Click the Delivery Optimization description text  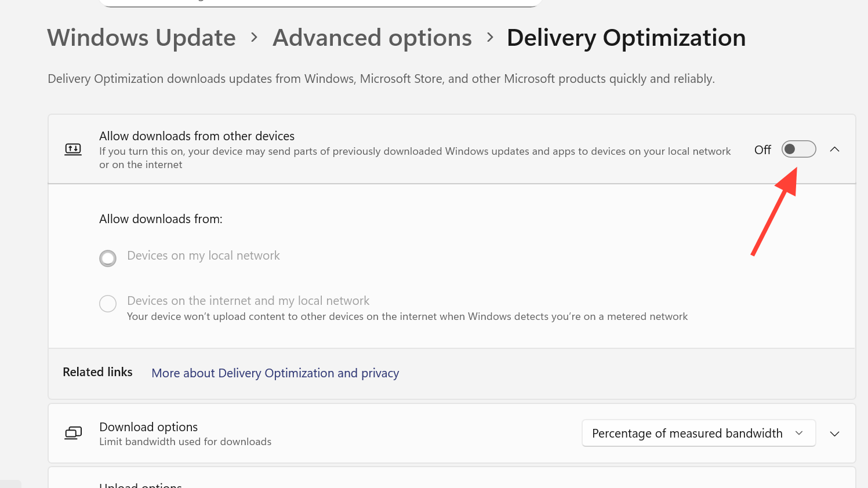pos(381,79)
